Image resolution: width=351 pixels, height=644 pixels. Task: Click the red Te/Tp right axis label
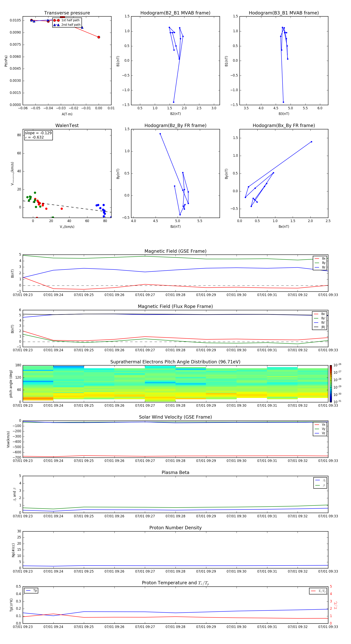[336, 605]
